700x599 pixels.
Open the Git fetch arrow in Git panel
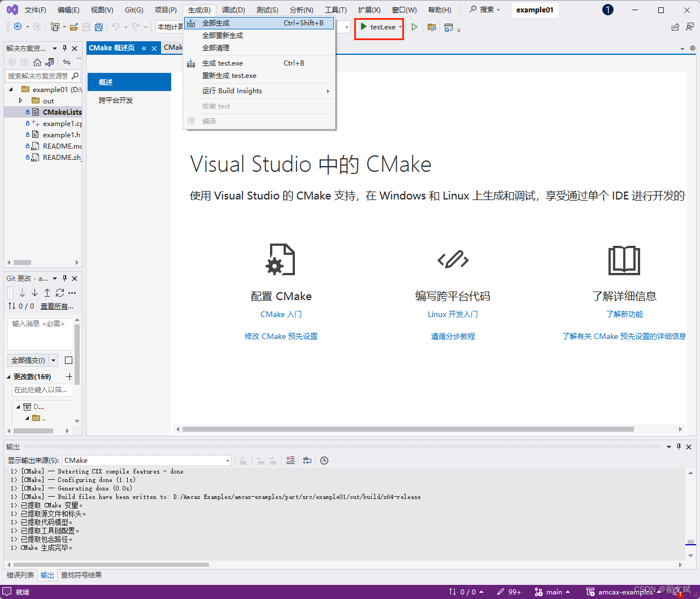[x=22, y=293]
